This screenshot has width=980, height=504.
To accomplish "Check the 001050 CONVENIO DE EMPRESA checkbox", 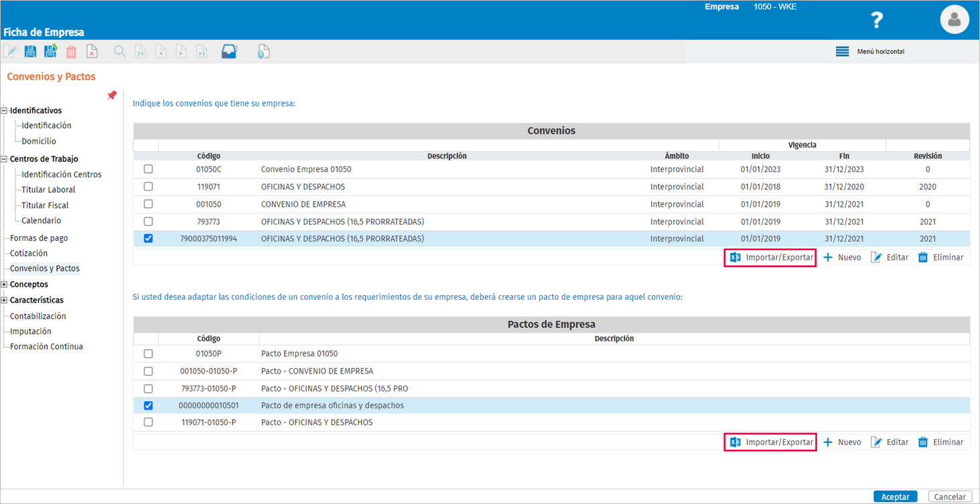I will (x=148, y=204).
